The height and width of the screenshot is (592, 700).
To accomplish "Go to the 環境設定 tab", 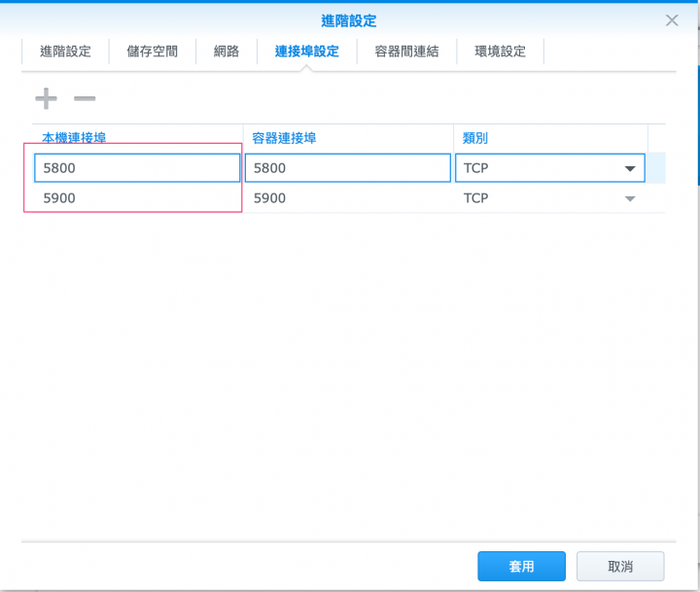I will click(500, 52).
